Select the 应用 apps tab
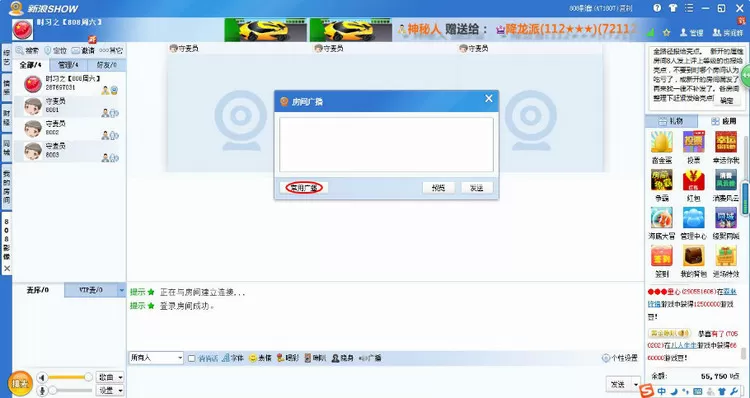Screen dimensions: 750x398 (x=723, y=121)
